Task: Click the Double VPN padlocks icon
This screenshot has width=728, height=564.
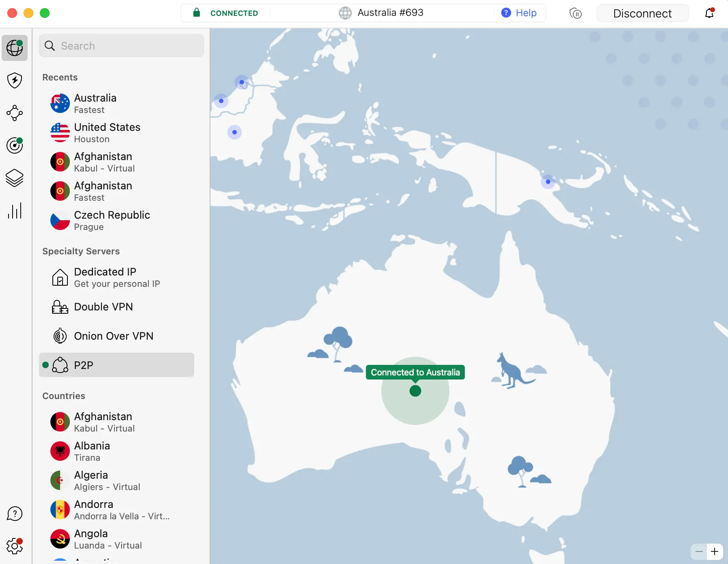Action: [x=60, y=307]
